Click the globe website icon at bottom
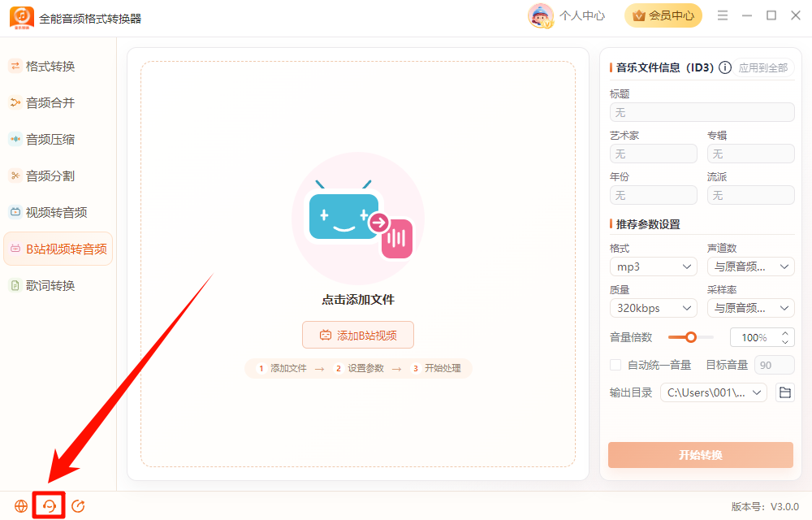Screen dimensions: 812x520 click(x=21, y=506)
